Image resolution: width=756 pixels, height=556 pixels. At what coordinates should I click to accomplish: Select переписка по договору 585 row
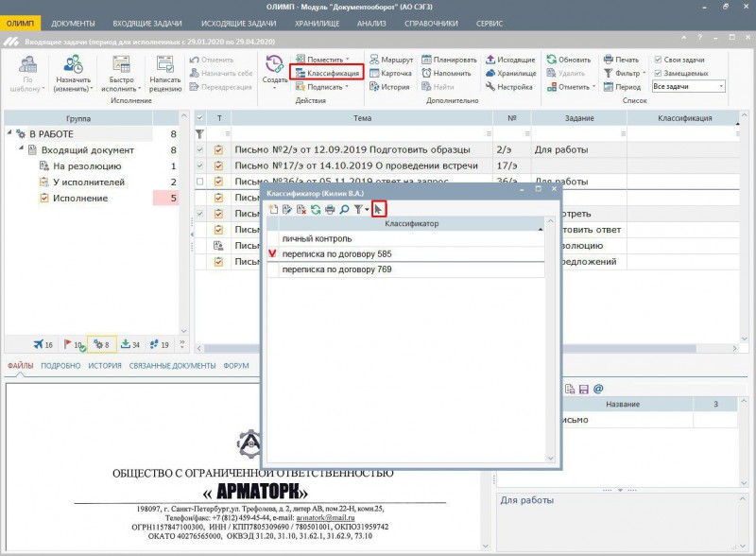(x=406, y=253)
